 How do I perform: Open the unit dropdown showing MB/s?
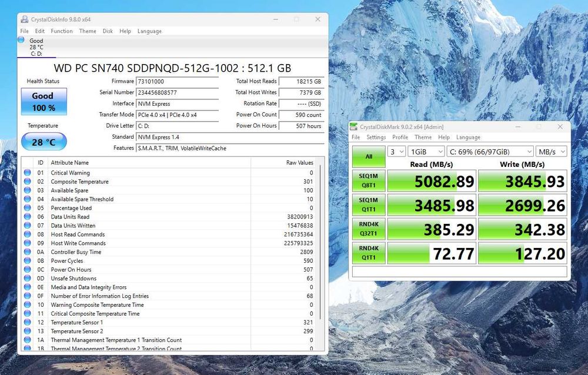tap(551, 152)
